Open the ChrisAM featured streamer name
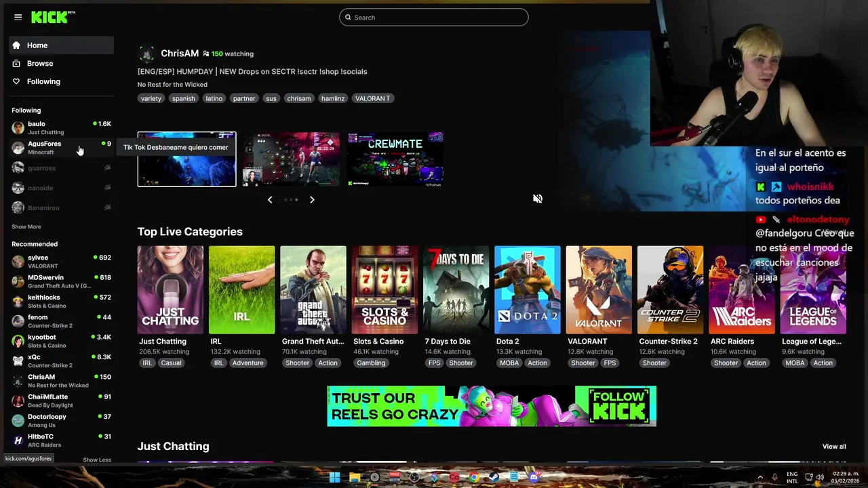Image resolution: width=868 pixels, height=488 pixels. [180, 53]
